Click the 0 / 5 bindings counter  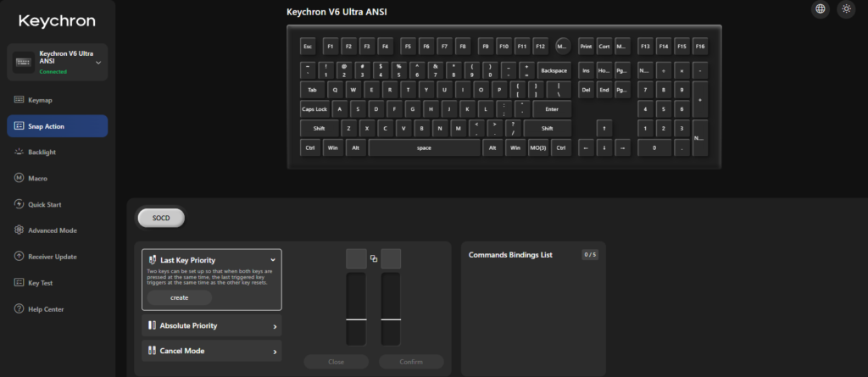click(x=590, y=255)
